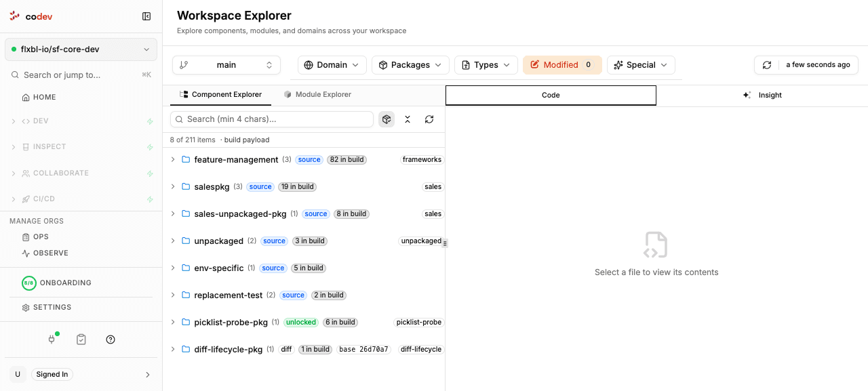868x391 pixels.
Task: Click the panel splitter handle beside unpackaged
Action: click(445, 243)
